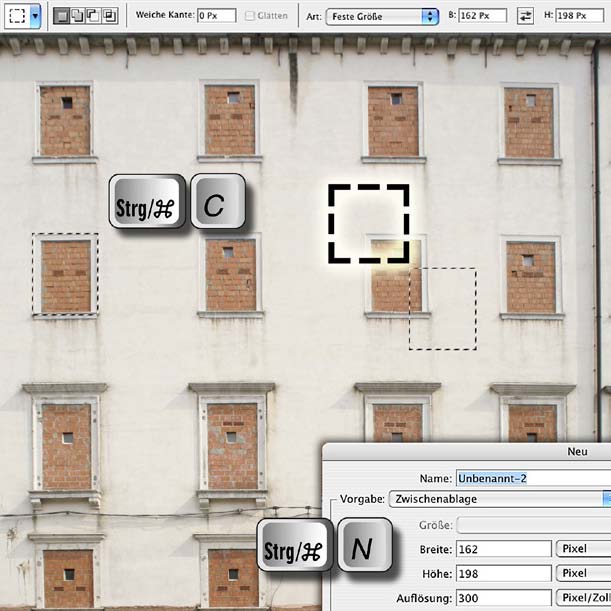Open the Art dropdown showing Feste Größe
This screenshot has width=611, height=611.
(x=383, y=16)
